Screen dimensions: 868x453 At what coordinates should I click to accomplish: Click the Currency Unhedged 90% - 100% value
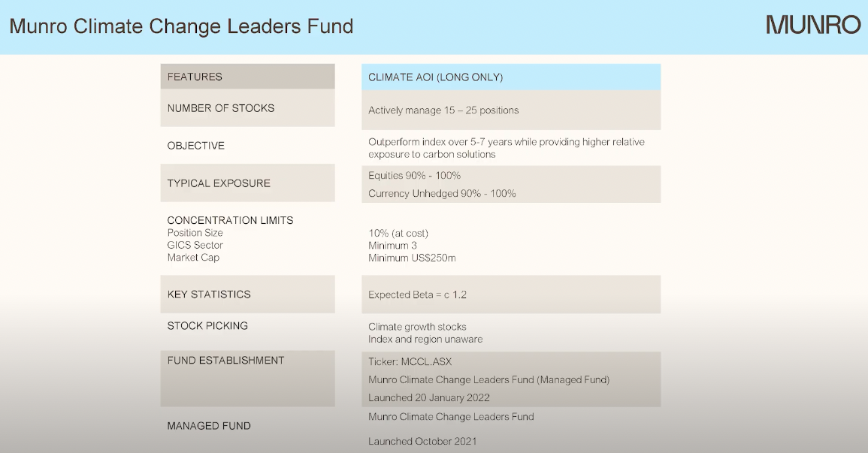442,194
